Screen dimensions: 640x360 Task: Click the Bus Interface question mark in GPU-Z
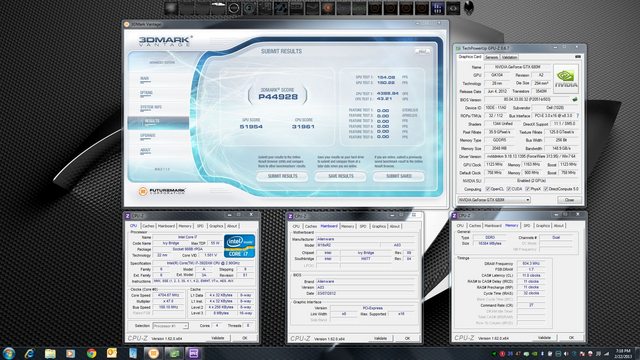point(577,116)
